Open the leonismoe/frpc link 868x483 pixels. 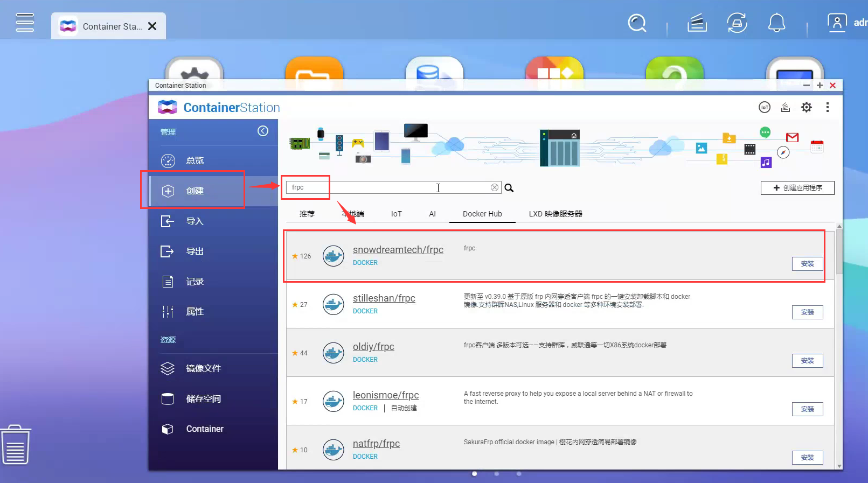tap(386, 395)
